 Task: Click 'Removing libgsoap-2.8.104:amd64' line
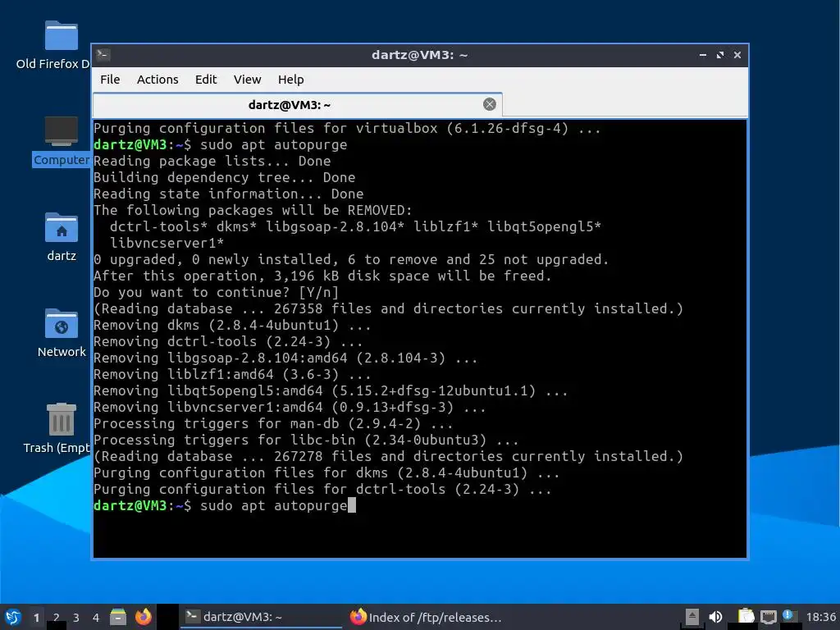(x=285, y=358)
